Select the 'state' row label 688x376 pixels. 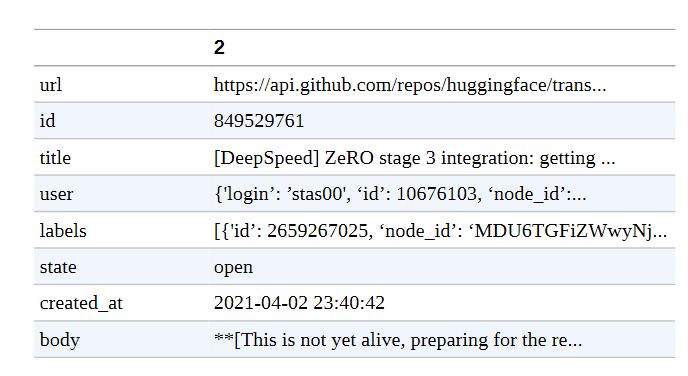click(x=58, y=267)
